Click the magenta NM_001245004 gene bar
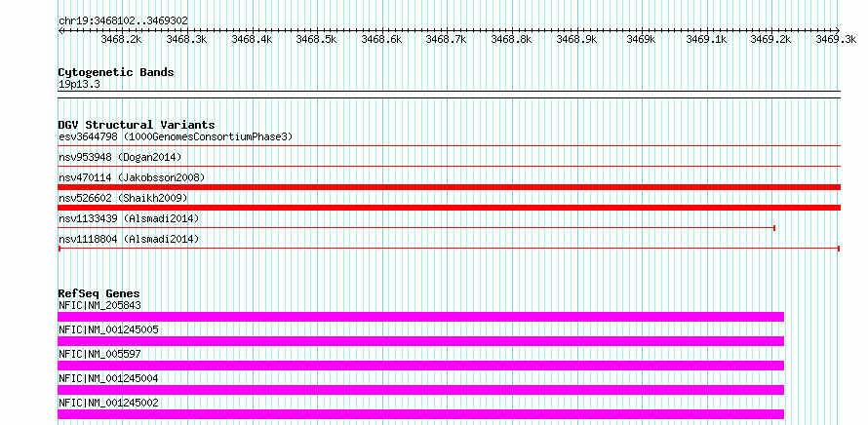868x425 pixels. [420, 390]
